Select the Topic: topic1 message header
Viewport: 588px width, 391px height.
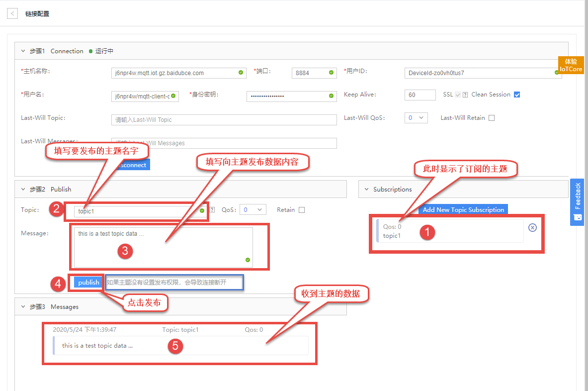click(x=180, y=329)
